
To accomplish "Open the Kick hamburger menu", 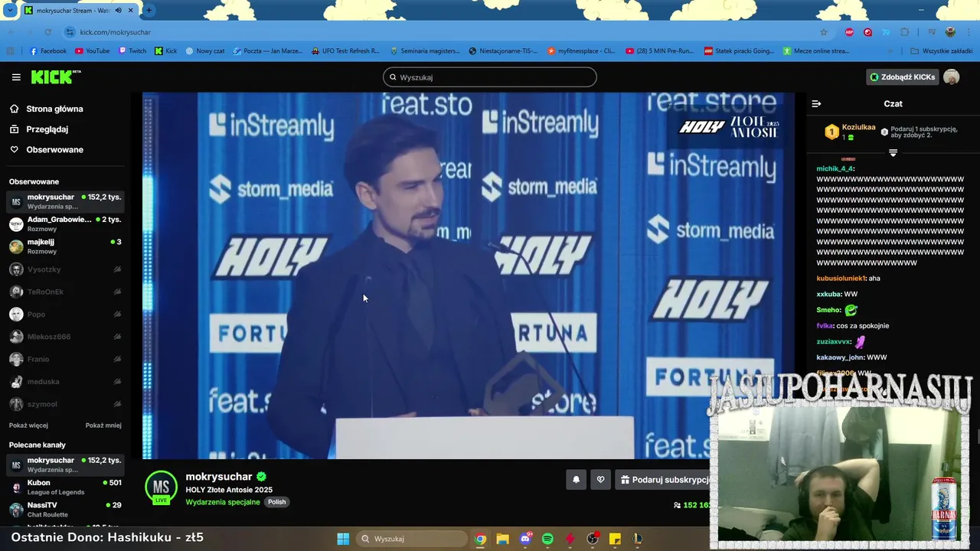I will (x=16, y=77).
